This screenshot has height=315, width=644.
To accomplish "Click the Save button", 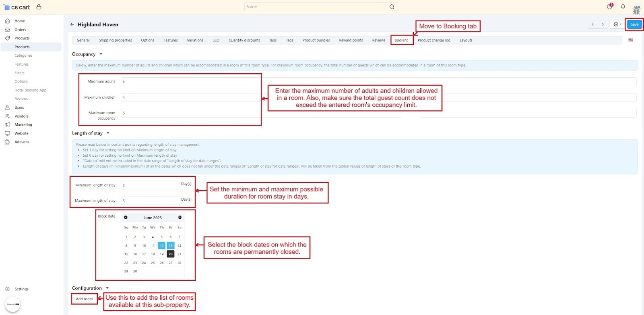I will coord(634,25).
